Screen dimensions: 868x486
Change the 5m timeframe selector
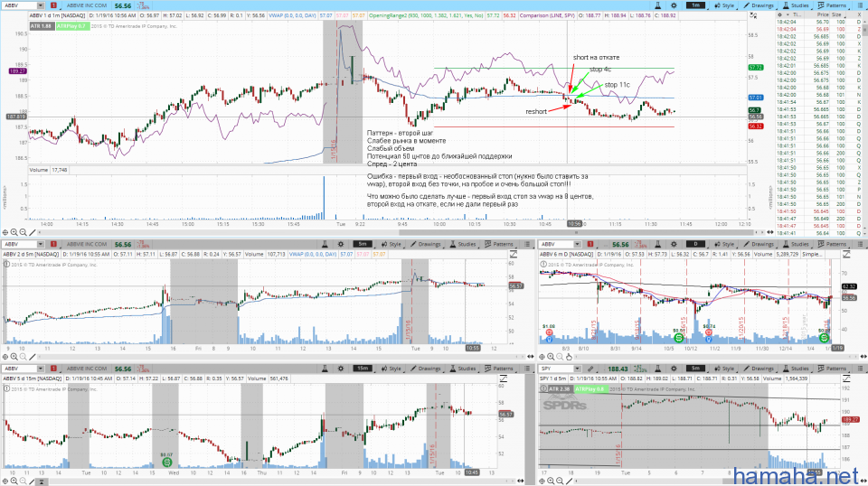[363, 244]
